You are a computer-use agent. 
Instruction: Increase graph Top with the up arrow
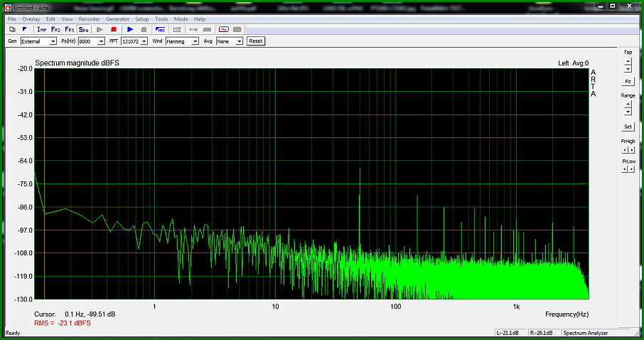628,61
